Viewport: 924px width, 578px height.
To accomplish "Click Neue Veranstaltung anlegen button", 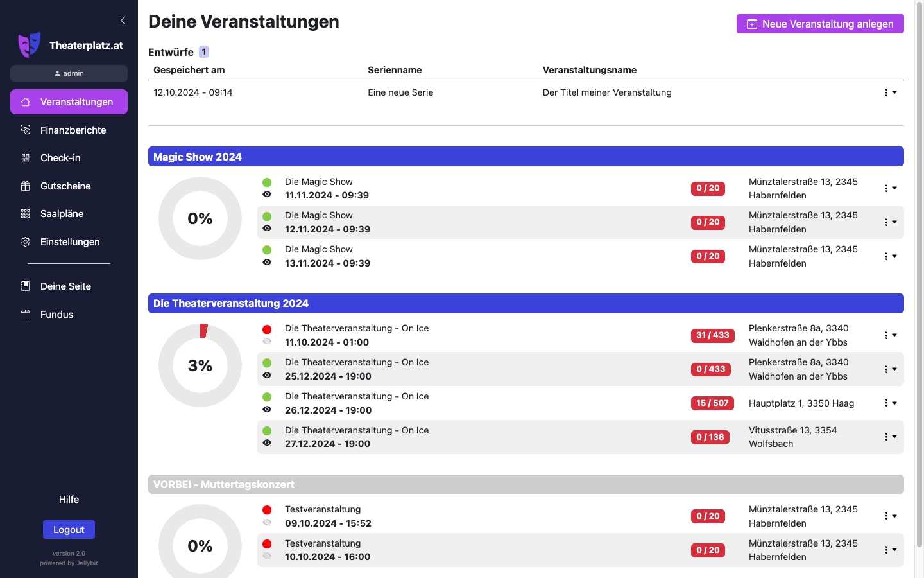I will (x=819, y=24).
